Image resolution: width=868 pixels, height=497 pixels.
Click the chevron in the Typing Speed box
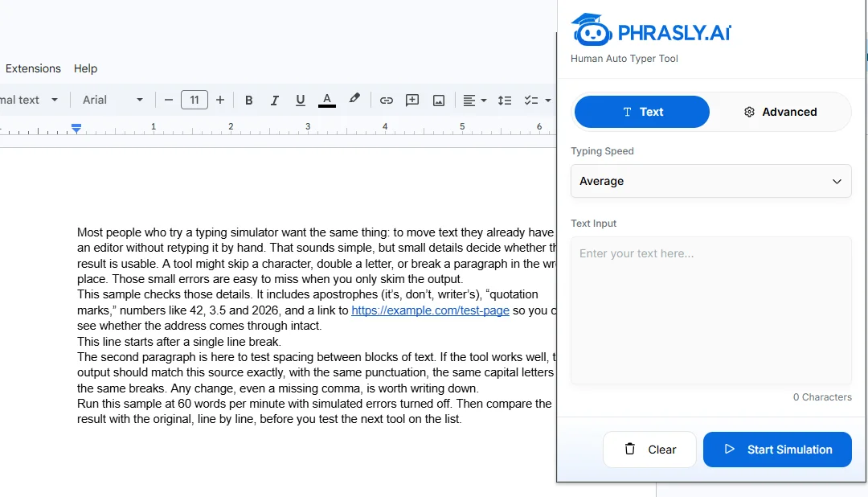point(837,181)
